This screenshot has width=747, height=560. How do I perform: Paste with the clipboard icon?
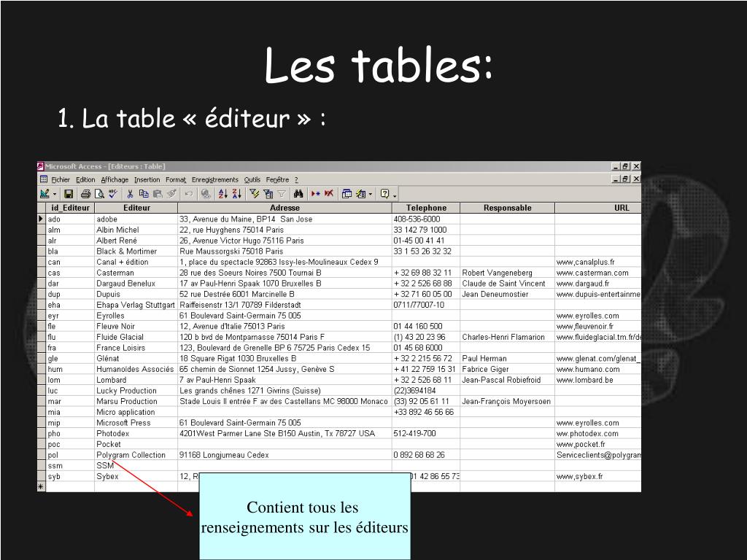click(158, 194)
